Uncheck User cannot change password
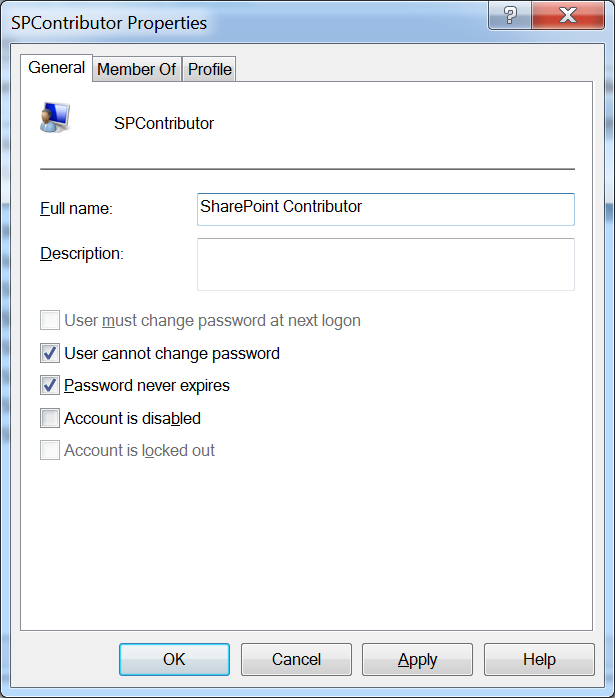Viewport: 615px width, 698px height. coord(50,353)
